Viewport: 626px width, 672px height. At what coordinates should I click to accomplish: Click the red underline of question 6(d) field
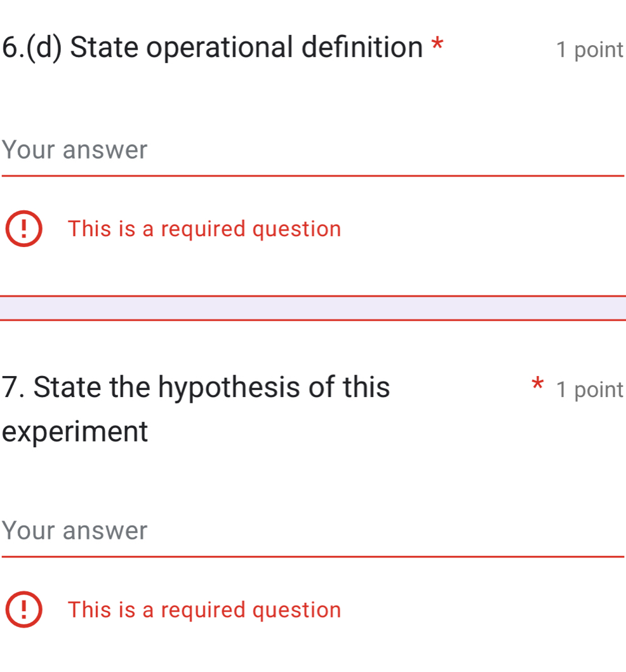pyautogui.click(x=313, y=176)
